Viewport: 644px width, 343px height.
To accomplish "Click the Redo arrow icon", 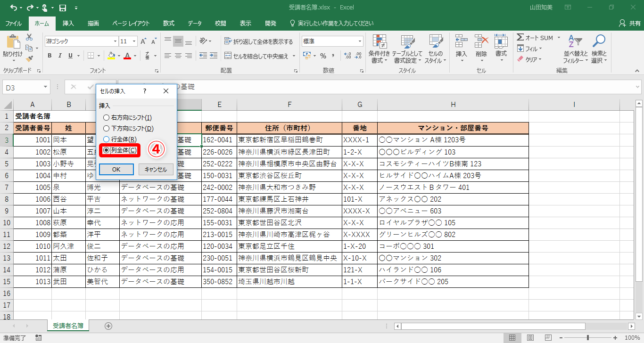I will (x=29, y=8).
